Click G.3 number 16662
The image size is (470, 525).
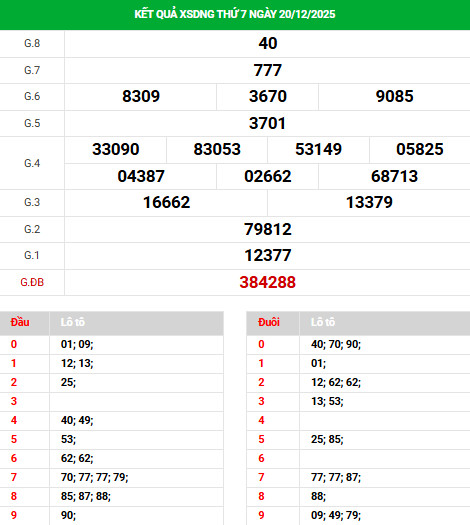click(x=166, y=203)
